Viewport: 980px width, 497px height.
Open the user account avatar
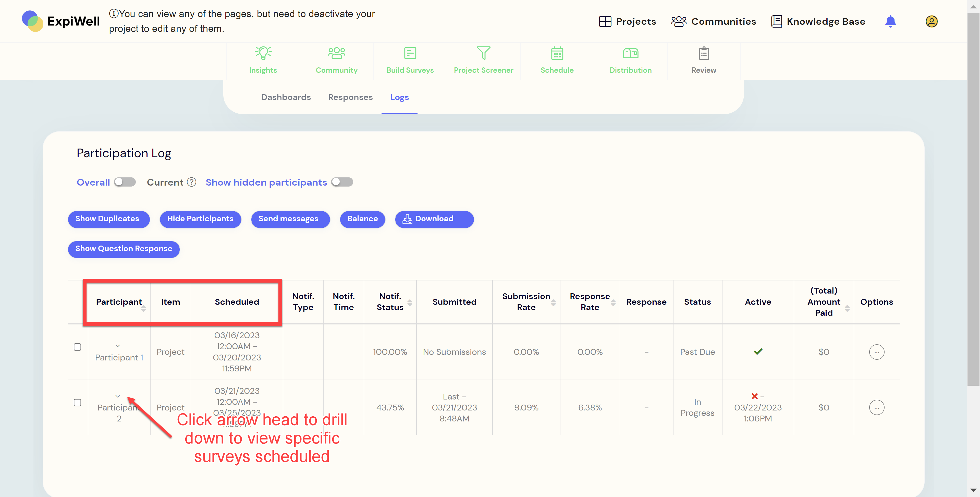(932, 21)
